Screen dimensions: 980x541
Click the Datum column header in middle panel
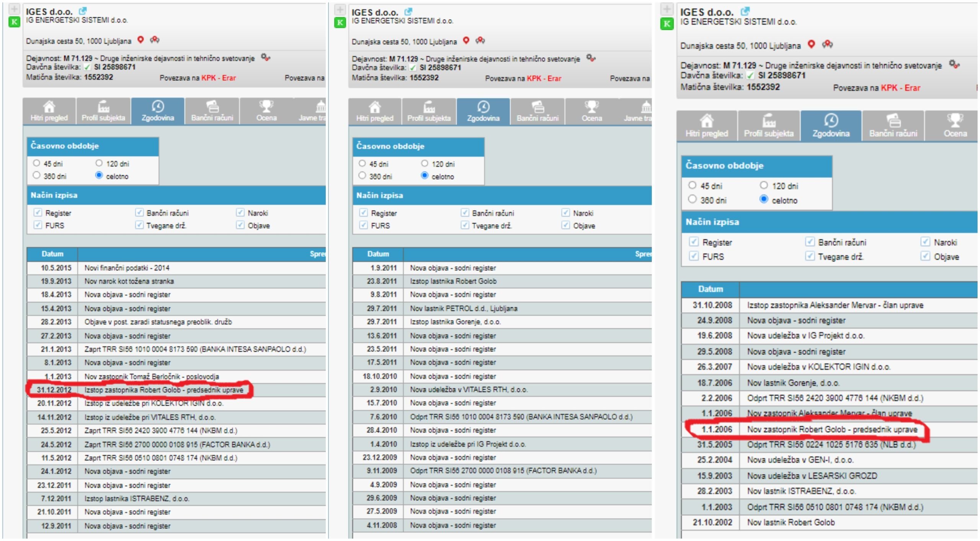pyautogui.click(x=378, y=254)
